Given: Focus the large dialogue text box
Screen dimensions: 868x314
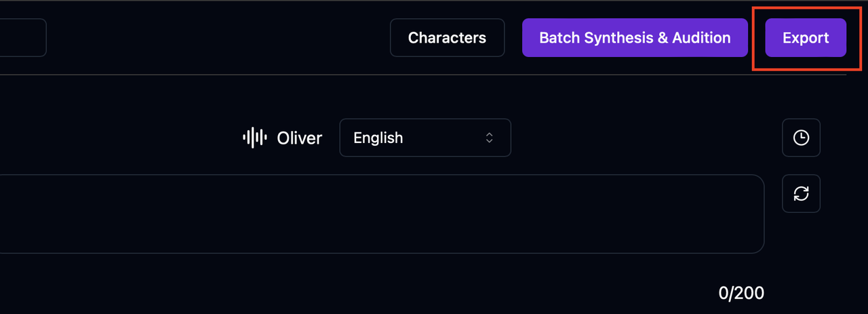Looking at the screenshot, I should tap(380, 214).
